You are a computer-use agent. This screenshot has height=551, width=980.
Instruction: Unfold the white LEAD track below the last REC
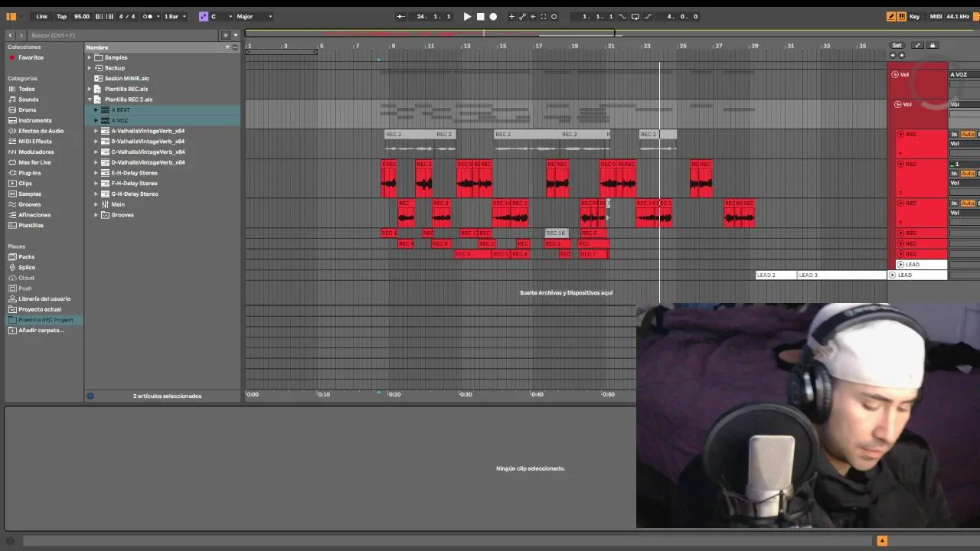[900, 265]
